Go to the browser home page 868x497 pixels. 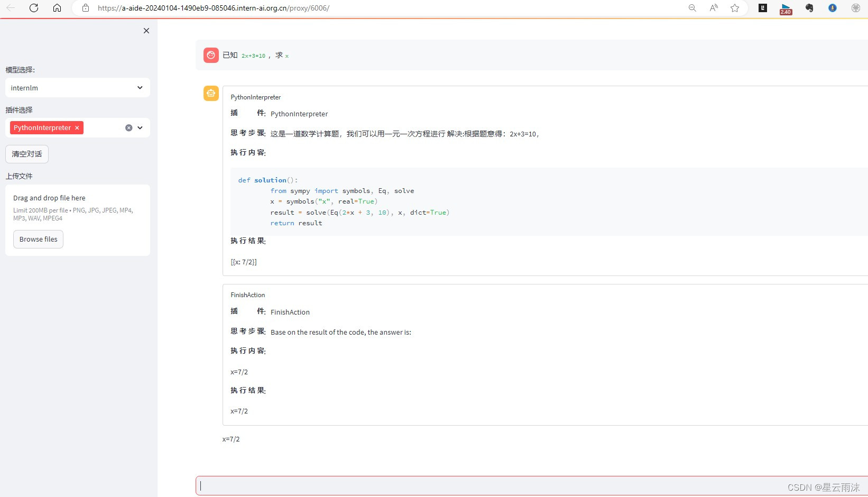pos(57,8)
